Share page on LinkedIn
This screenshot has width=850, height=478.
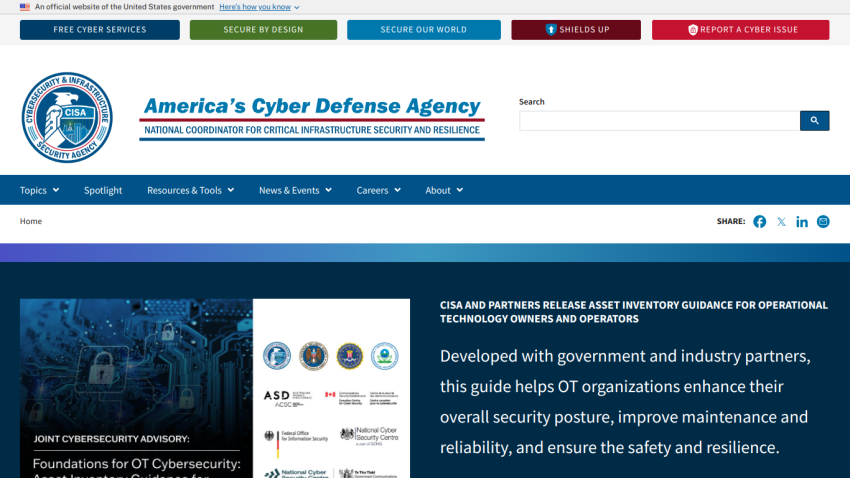coord(802,222)
